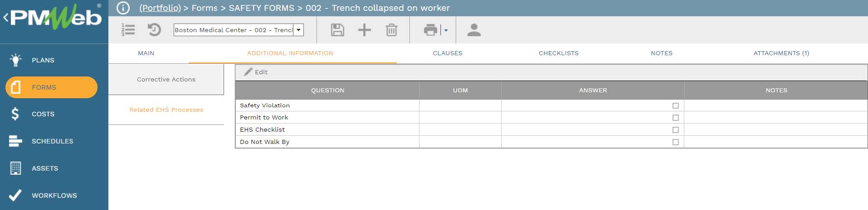Open SCHEDULES in the sidebar
868x210 pixels.
[x=53, y=141]
